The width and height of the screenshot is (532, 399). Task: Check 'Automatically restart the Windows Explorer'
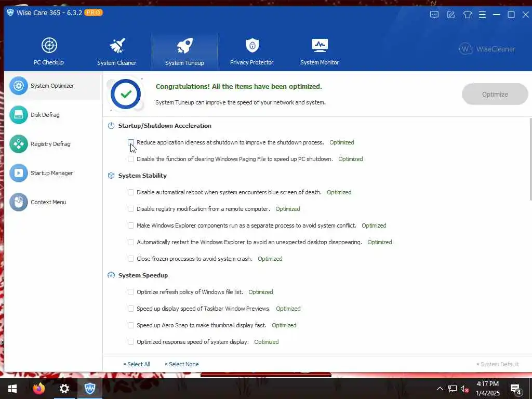(x=131, y=242)
